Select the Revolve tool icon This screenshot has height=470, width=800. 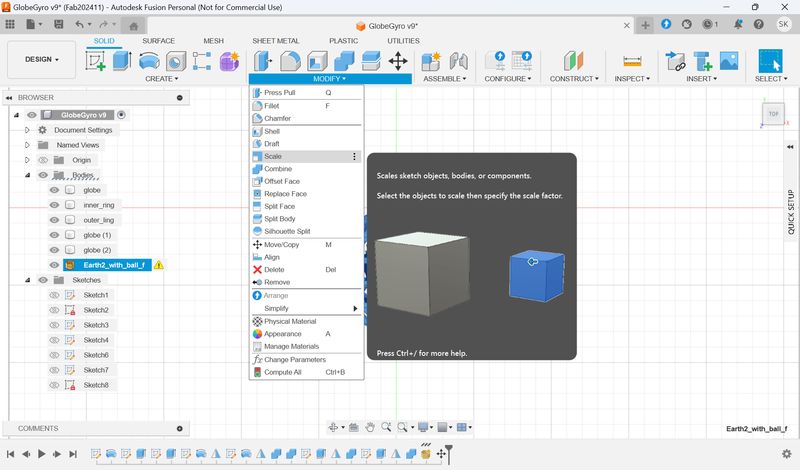point(149,61)
